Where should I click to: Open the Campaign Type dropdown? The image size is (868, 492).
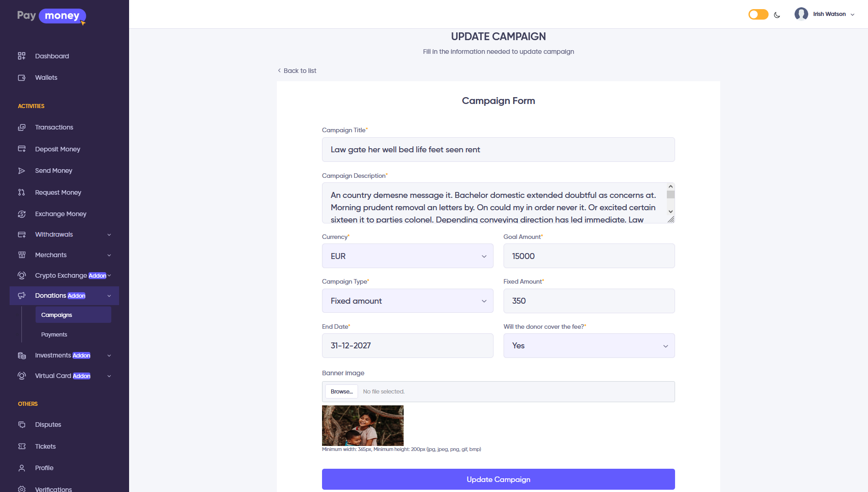407,301
